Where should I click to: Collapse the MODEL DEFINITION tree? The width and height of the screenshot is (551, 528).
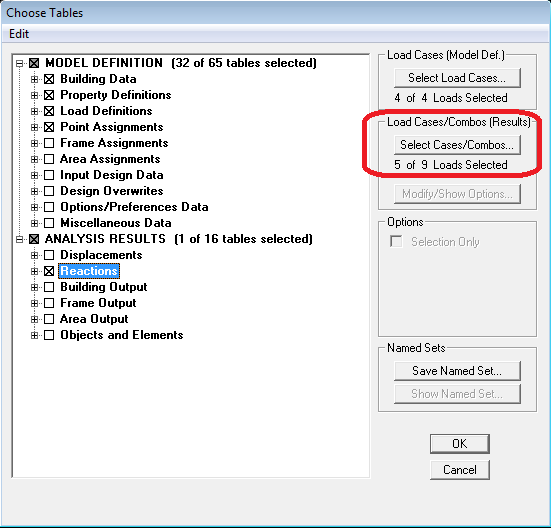click(19, 63)
